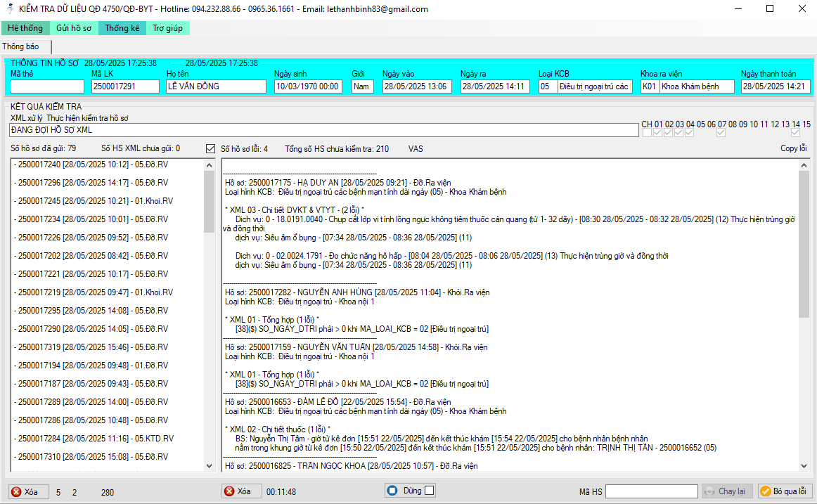Click the error results panel's scroll up arrow
Image resolution: width=817 pixels, height=504 pixels.
[804, 164]
